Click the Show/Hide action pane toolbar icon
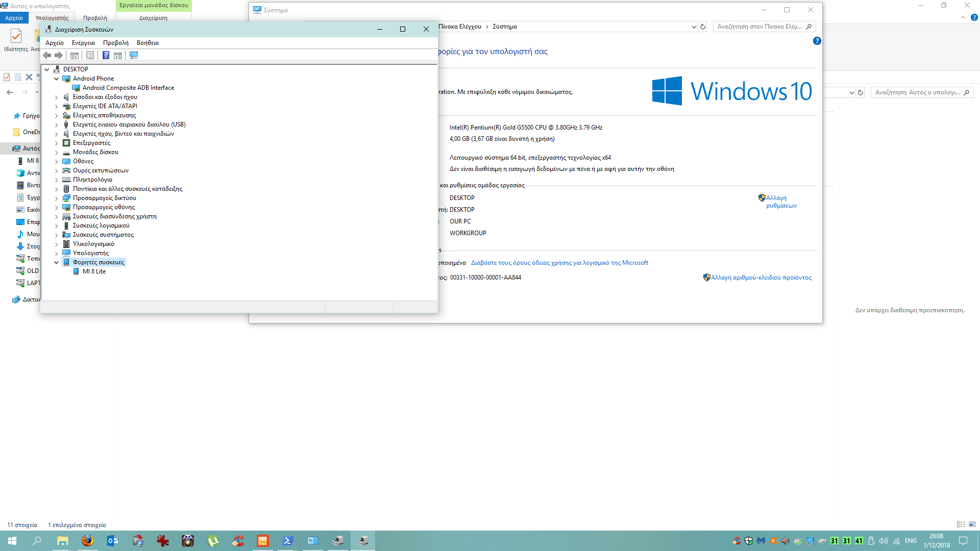The image size is (980, 551). tap(118, 55)
